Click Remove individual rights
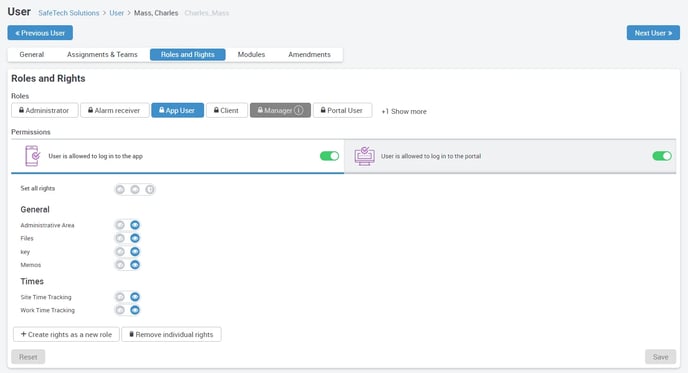This screenshot has width=688, height=373. click(x=171, y=334)
